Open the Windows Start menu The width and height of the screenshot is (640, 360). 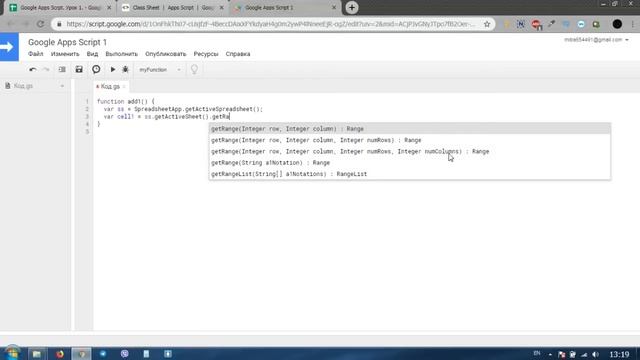pyautogui.click(x=12, y=353)
